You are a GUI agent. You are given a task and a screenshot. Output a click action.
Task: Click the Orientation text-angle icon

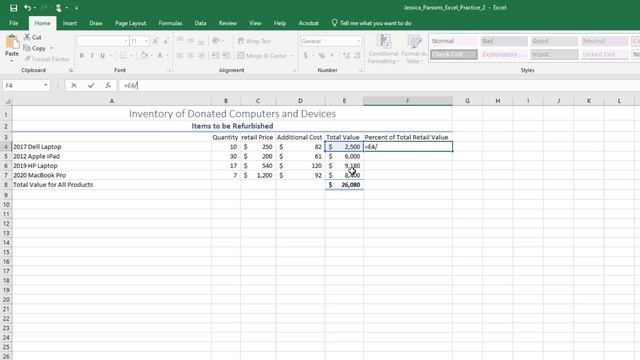[x=216, y=40]
